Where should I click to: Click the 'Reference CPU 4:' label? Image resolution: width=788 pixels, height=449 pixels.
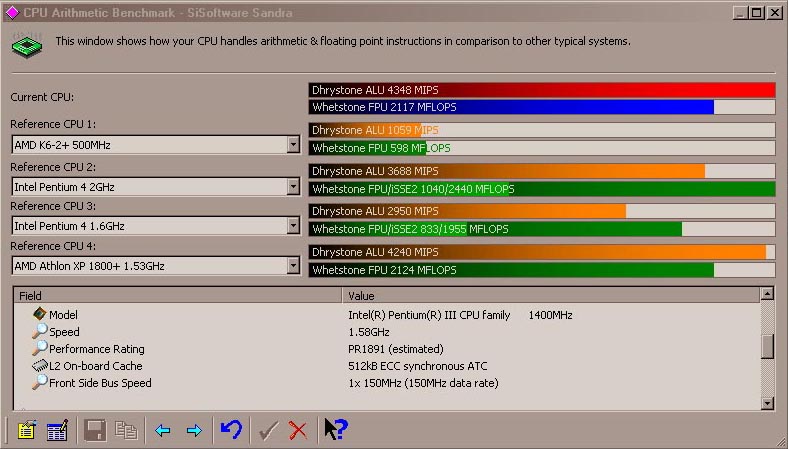tap(53, 246)
